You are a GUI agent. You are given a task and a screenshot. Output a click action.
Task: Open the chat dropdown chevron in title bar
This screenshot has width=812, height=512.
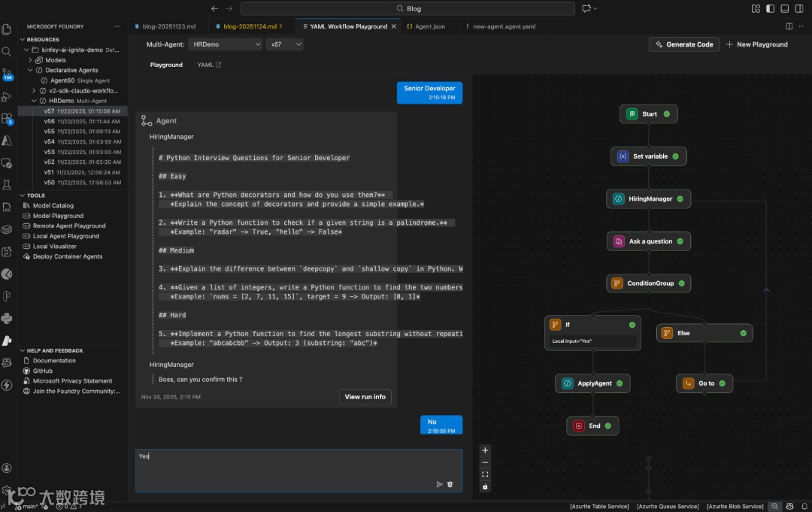(x=595, y=8)
